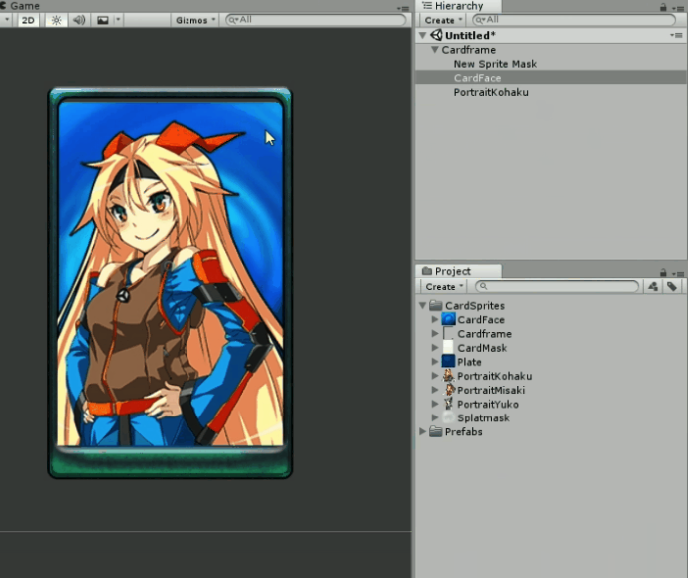Image resolution: width=688 pixels, height=578 pixels.
Task: Select Cardframe asset name in Project
Action: coord(484,334)
